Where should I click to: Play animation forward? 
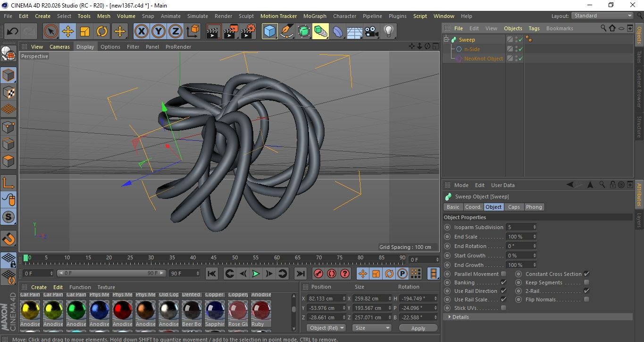coord(256,274)
